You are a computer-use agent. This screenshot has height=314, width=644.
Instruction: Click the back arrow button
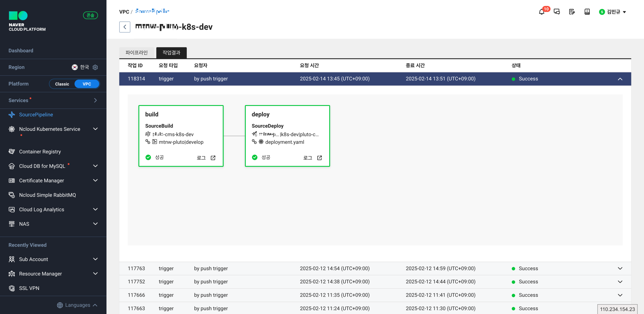click(125, 27)
